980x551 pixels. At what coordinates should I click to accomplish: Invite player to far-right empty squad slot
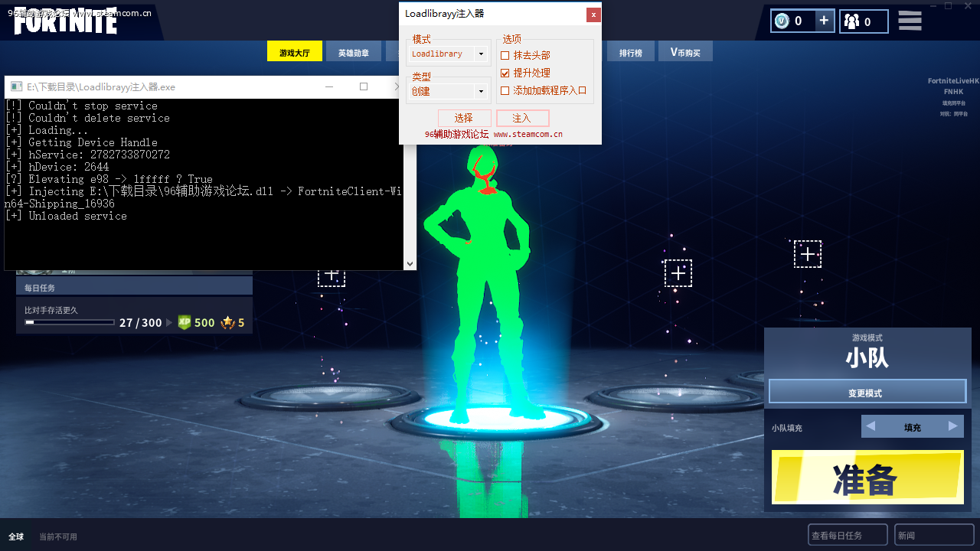(x=808, y=254)
